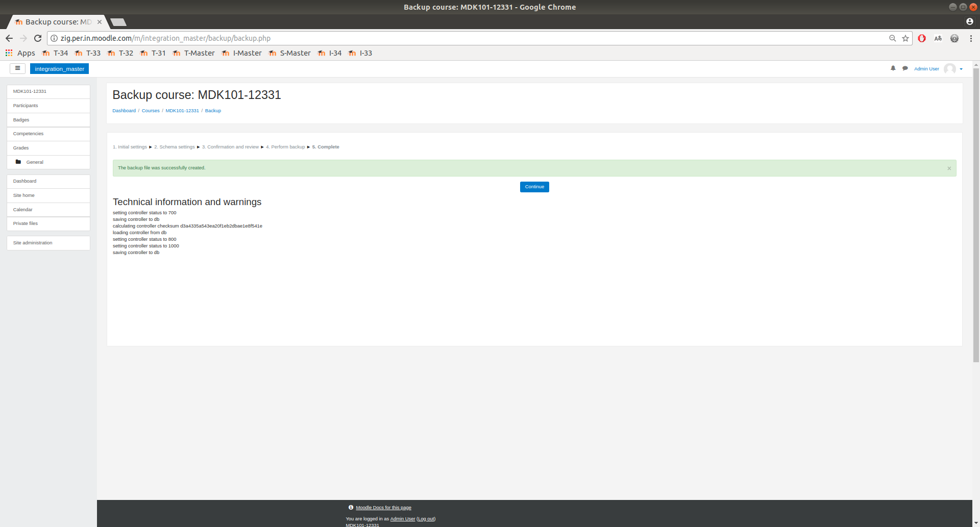Bookmark this page with the star icon
Screen dimensions: 980x527
[905, 38]
